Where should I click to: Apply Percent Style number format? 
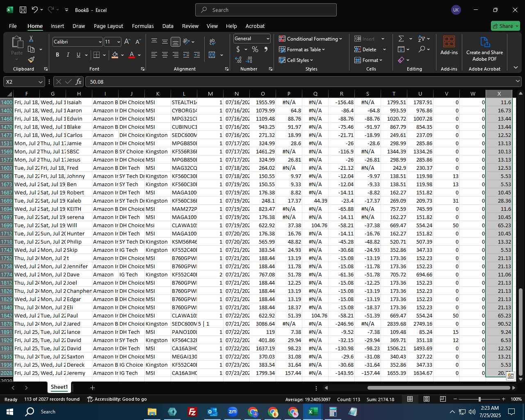tap(255, 49)
